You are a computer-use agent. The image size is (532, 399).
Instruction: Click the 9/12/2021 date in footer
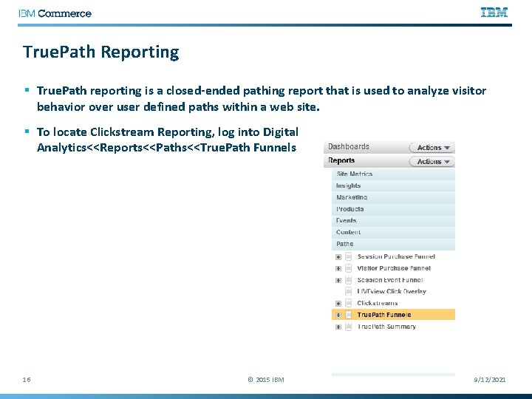[x=490, y=379]
